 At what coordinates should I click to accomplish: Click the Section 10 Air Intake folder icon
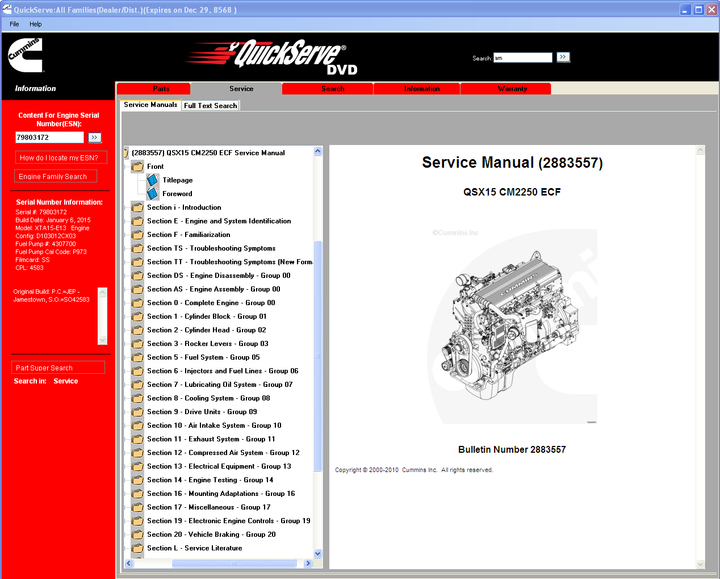click(137, 425)
